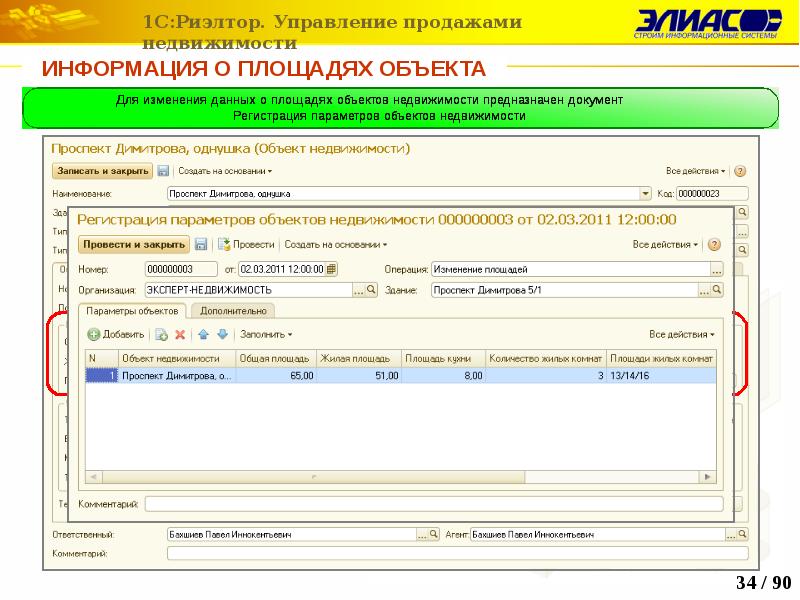Click Ответственный field Бакшиев Павел
This screenshot has height=600, width=800.
pos(291,534)
